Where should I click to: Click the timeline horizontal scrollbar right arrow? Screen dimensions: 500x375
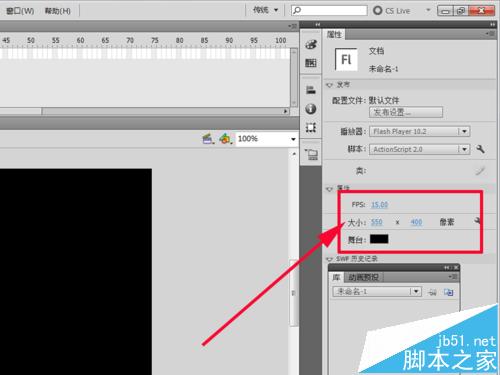click(286, 111)
